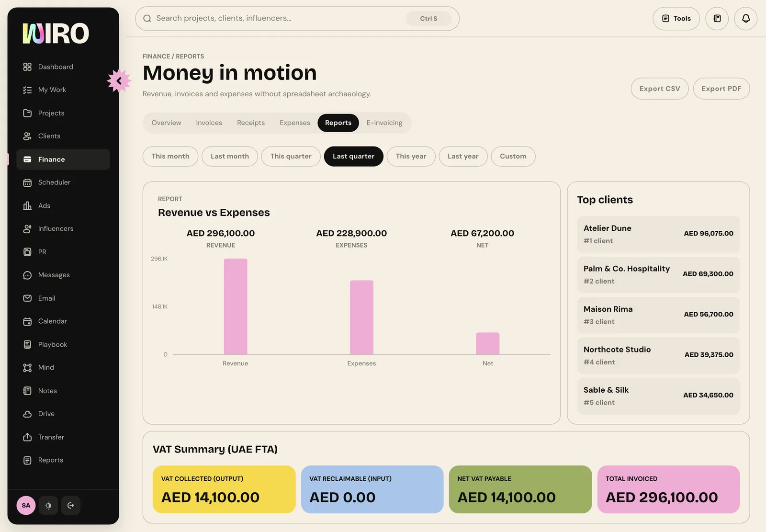This screenshot has height=532, width=766.
Task: Go to Projects in the sidebar
Action: 63,113
